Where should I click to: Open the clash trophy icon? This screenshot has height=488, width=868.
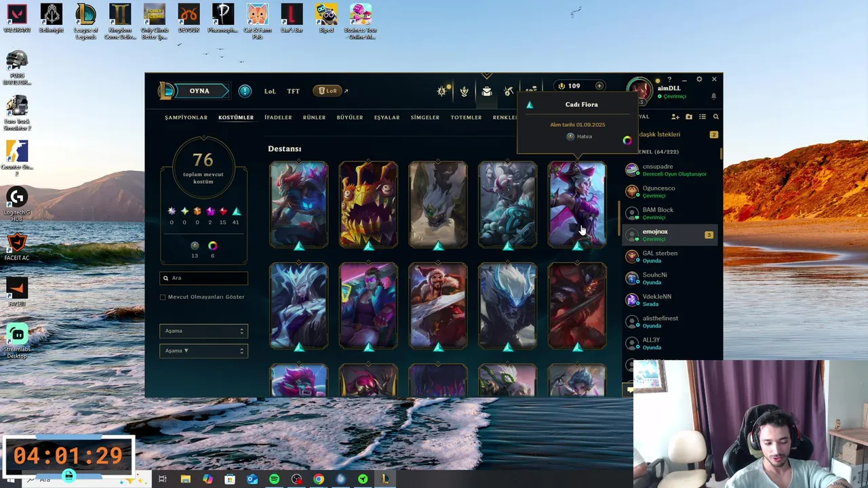coord(465,91)
